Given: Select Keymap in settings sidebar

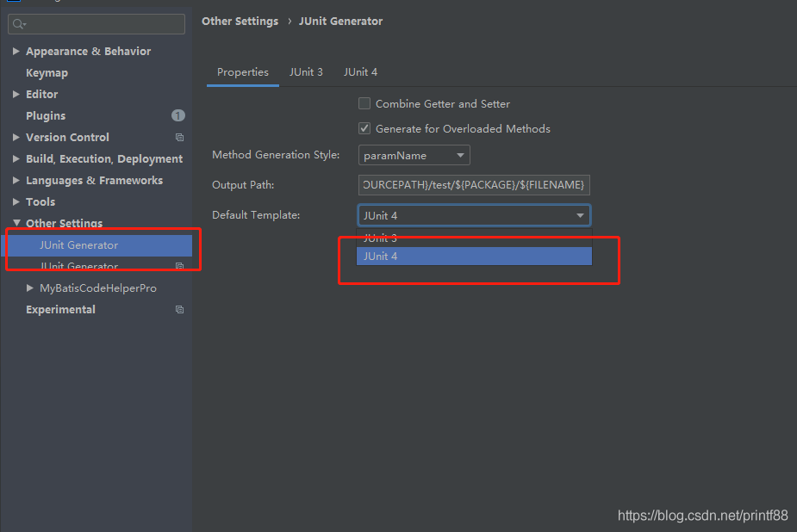Looking at the screenshot, I should (47, 73).
